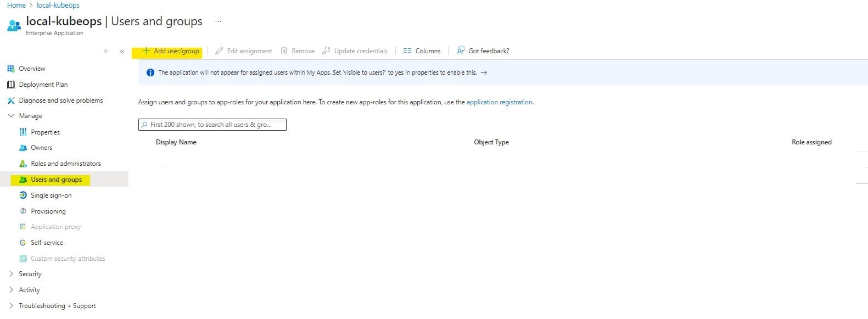
Task: Open Diagnose and solve problems item
Action: 61,100
